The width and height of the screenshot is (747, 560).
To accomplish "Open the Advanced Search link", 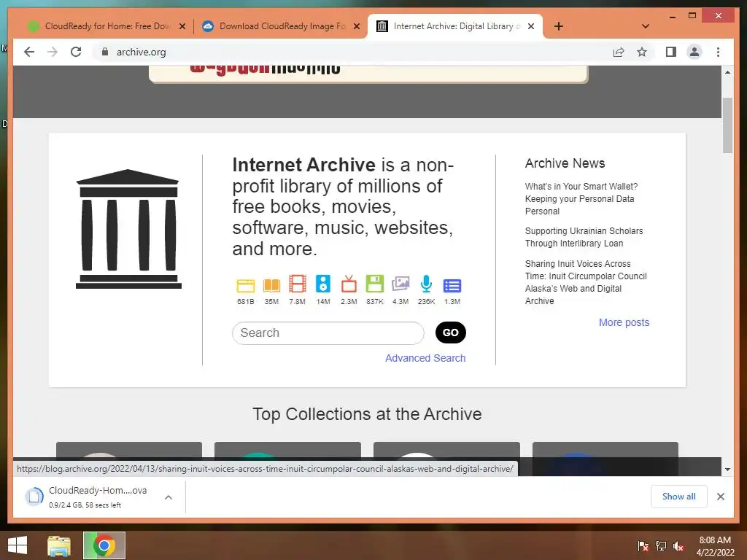I will (x=425, y=358).
